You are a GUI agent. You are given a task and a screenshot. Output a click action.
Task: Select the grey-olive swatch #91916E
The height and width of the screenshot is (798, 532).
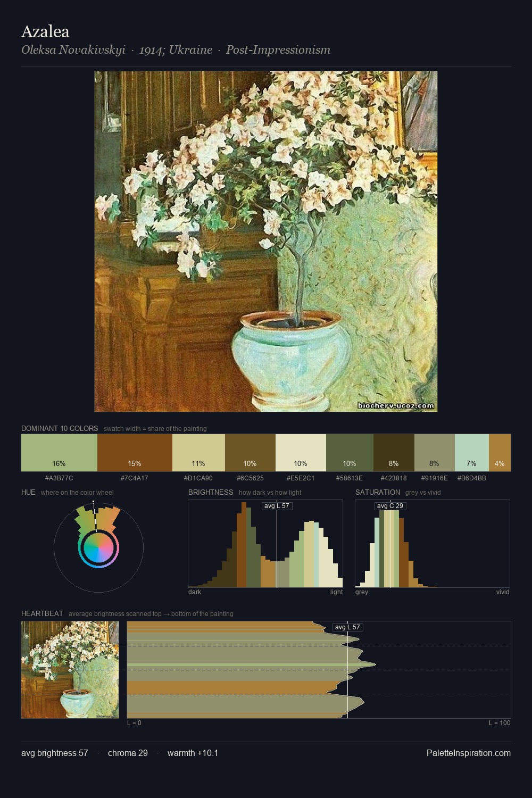[x=435, y=453]
